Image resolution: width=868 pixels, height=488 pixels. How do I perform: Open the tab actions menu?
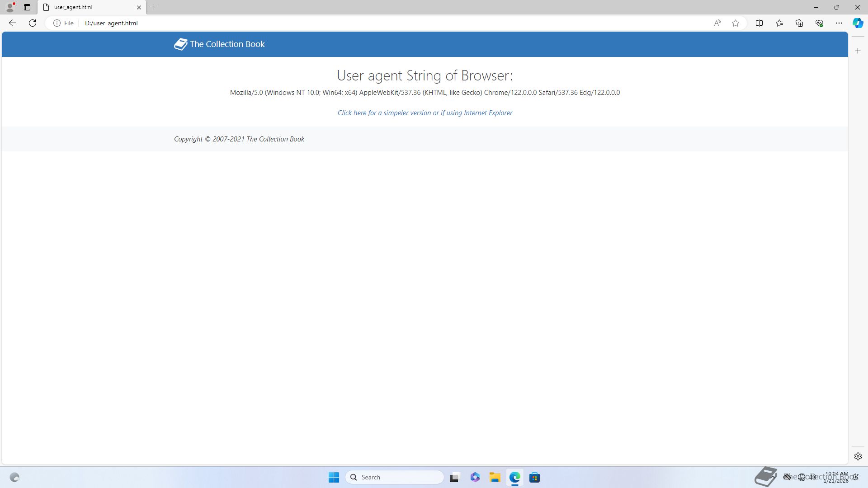pyautogui.click(x=27, y=7)
